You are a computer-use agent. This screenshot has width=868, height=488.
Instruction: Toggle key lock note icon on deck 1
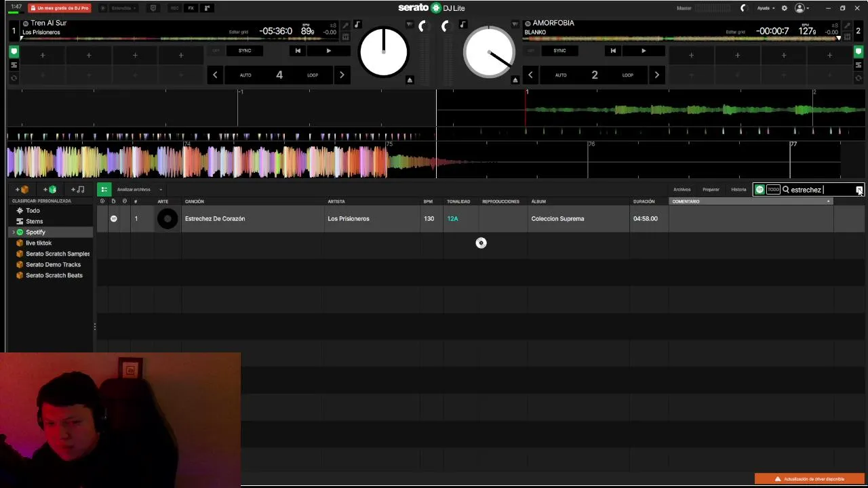(357, 25)
